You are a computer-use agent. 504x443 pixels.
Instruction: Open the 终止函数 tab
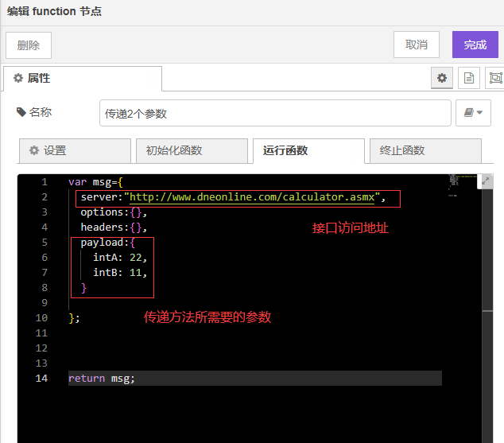click(425, 150)
